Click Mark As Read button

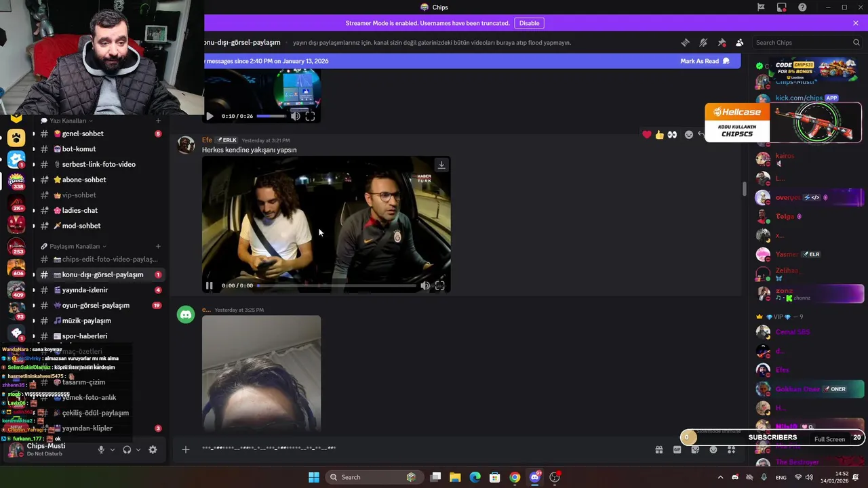705,61
